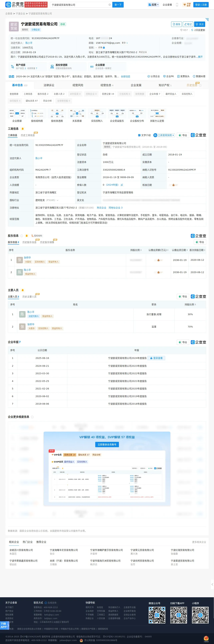Open 宁波歆诺贸易有限公司2023年度报告 row
This screenshot has height=644, width=214.
[127, 366]
